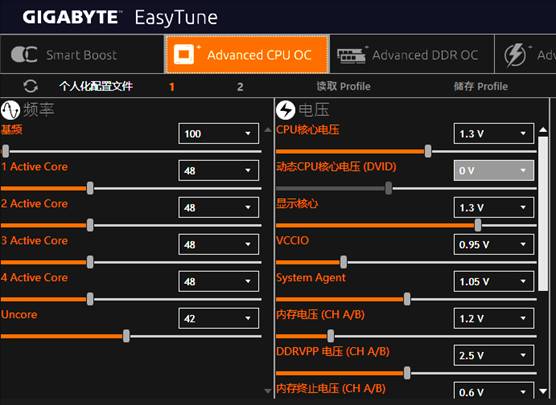
Task: Click the GIGABYTE logo text
Action: (71, 17)
